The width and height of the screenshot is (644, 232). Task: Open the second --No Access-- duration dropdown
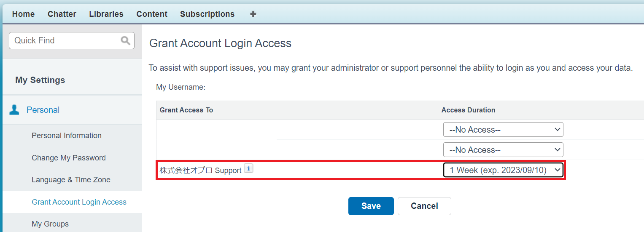pos(503,150)
